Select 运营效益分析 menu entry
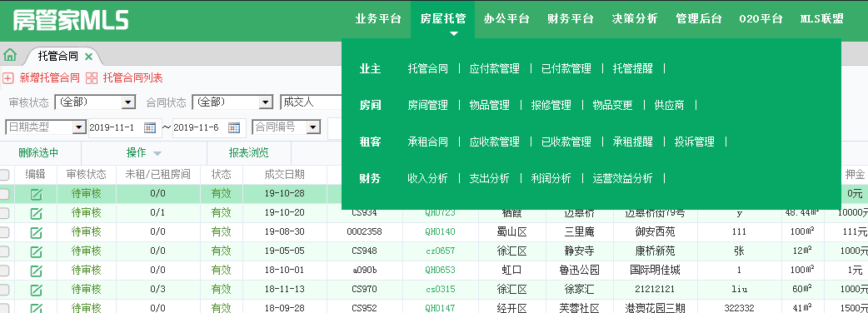Viewport: 868px width, 313px height. (x=623, y=179)
